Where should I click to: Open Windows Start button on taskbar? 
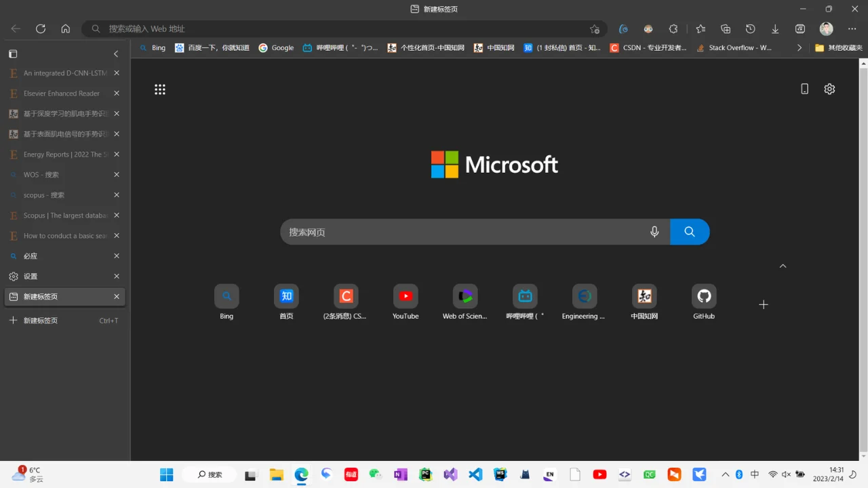click(166, 474)
